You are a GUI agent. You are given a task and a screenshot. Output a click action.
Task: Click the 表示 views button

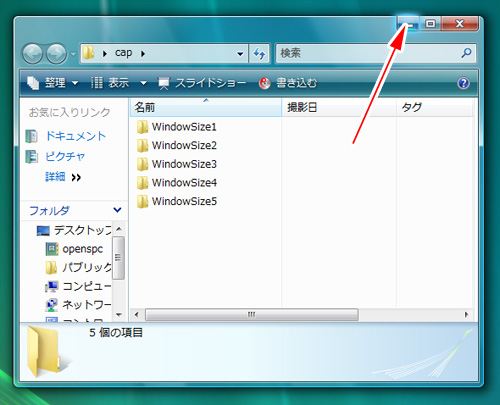pyautogui.click(x=110, y=83)
